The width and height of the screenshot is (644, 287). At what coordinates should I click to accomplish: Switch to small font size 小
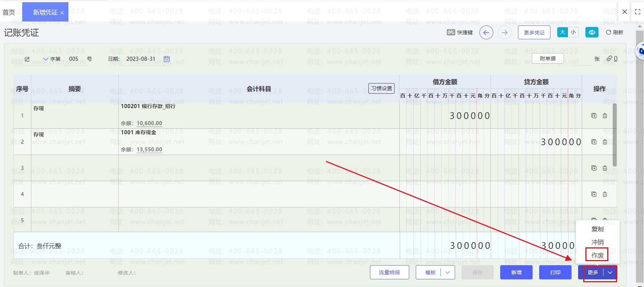573,32
